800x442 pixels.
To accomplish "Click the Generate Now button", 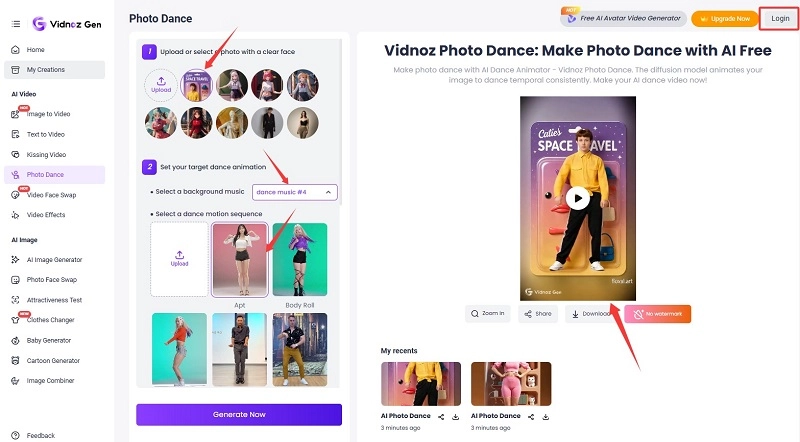I will [239, 414].
